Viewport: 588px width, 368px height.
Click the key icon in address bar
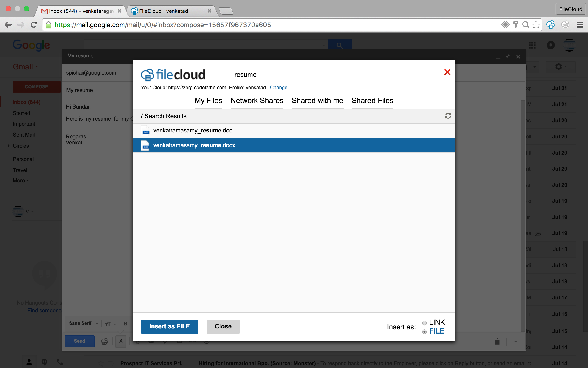coord(515,25)
